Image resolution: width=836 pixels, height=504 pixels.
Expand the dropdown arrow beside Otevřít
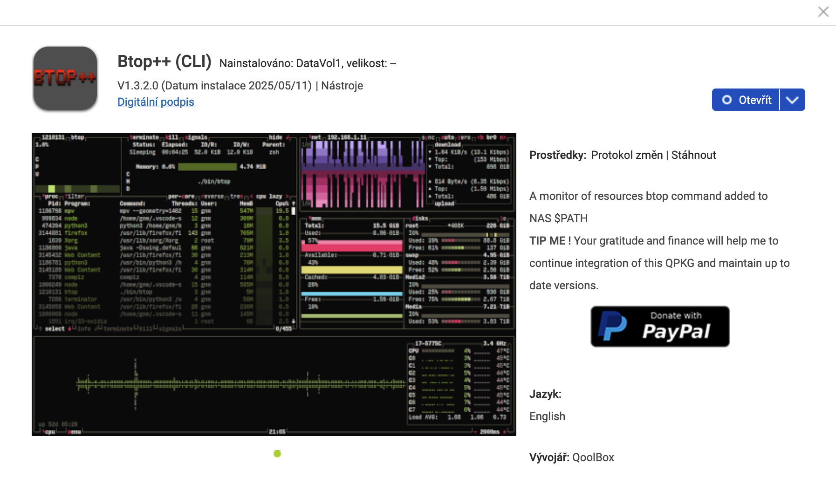(x=792, y=100)
